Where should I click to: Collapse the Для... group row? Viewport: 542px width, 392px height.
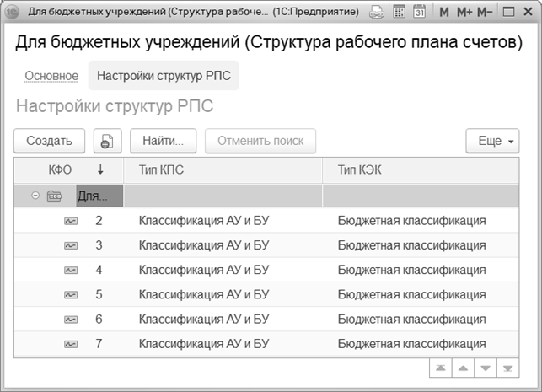[35, 196]
